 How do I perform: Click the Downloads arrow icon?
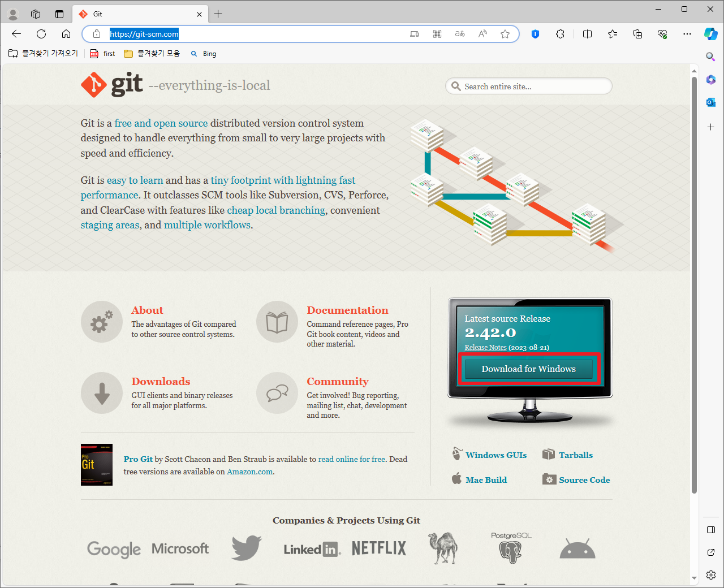point(102,393)
